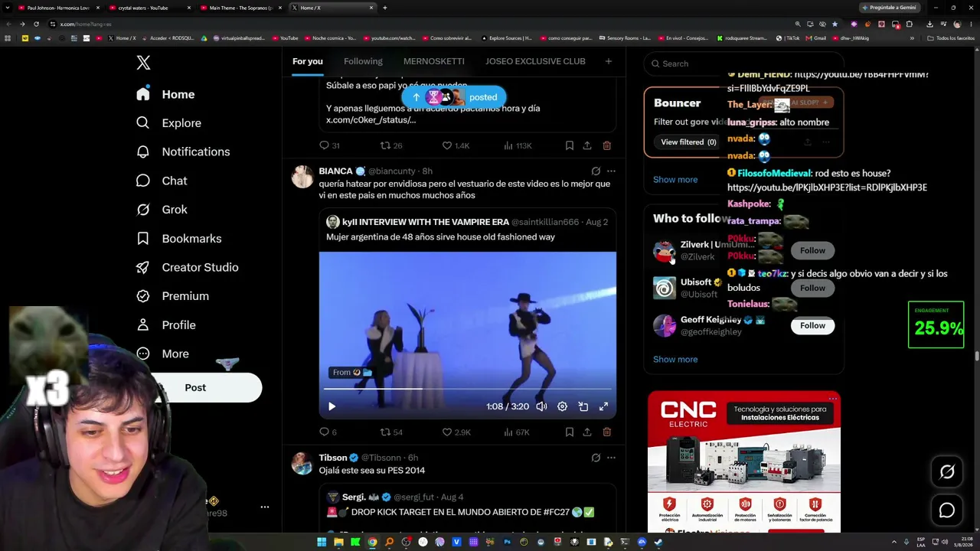Reply to the post with 31 replies
Image resolution: width=980 pixels, height=551 pixels.
[329, 145]
